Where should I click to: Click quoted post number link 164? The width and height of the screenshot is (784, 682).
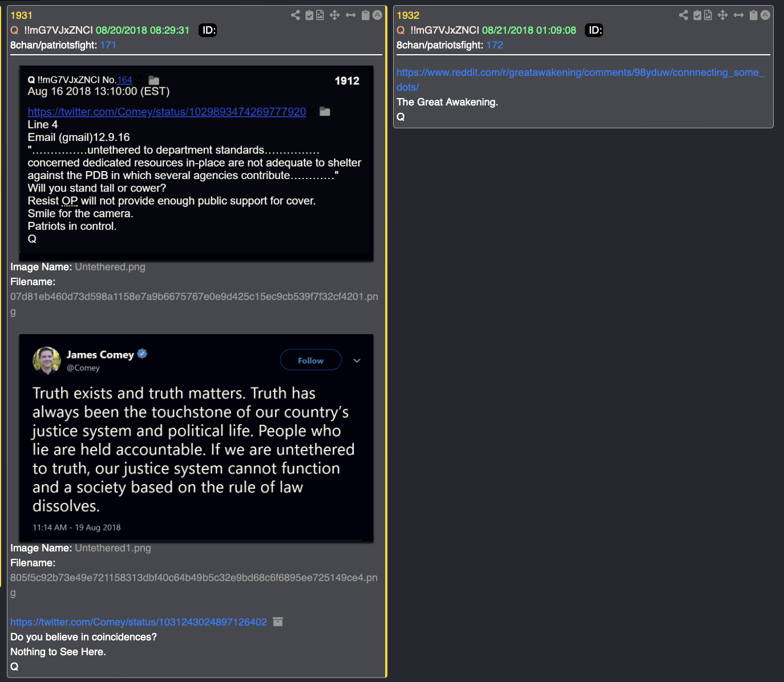(x=125, y=80)
